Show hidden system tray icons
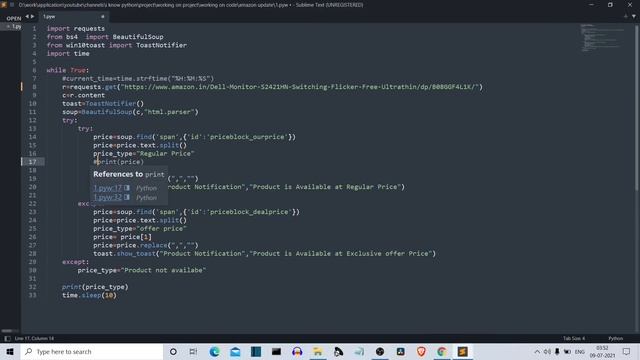 (x=537, y=351)
